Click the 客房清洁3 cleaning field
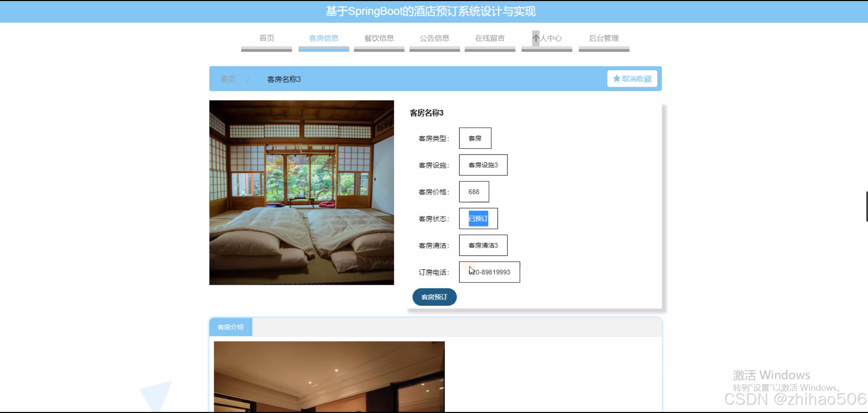The image size is (868, 413). click(x=483, y=245)
